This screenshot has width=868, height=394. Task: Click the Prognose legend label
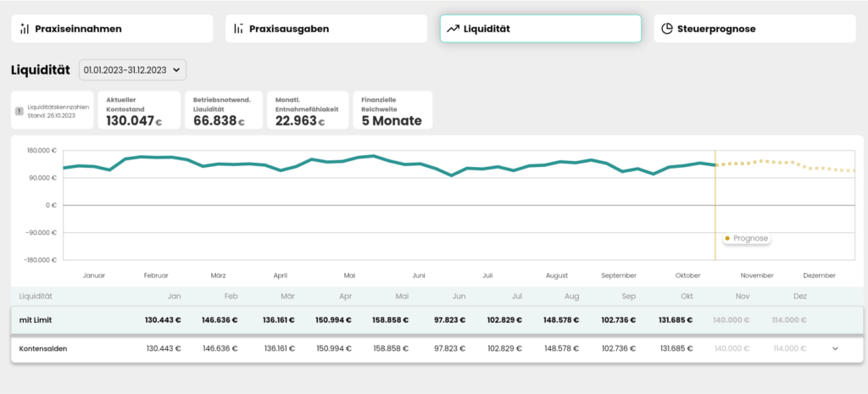[751, 238]
